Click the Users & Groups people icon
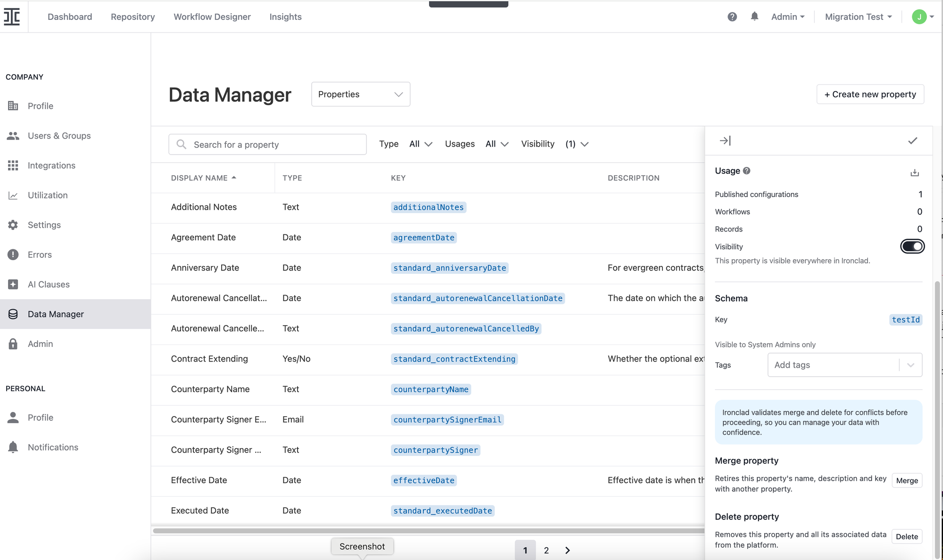Viewport: 943px width, 560px height. [13, 136]
